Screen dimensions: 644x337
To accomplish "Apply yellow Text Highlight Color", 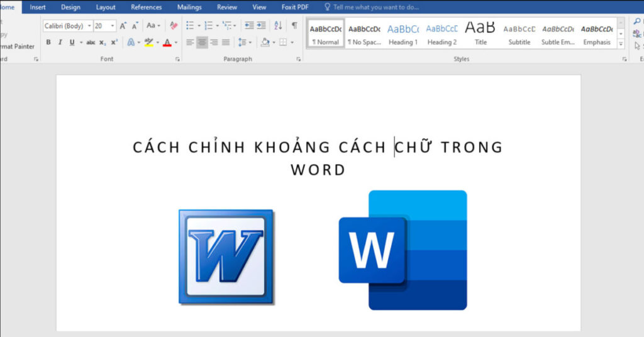I will pyautogui.click(x=148, y=42).
